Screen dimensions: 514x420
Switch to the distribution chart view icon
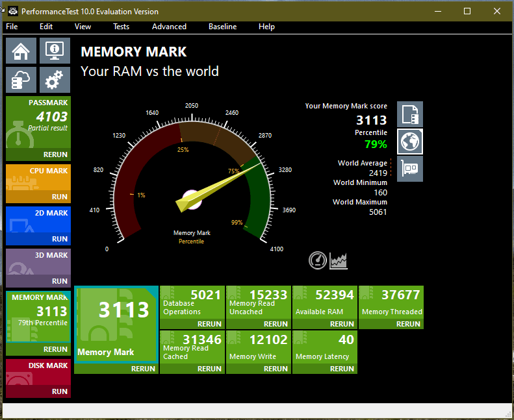[x=339, y=260]
